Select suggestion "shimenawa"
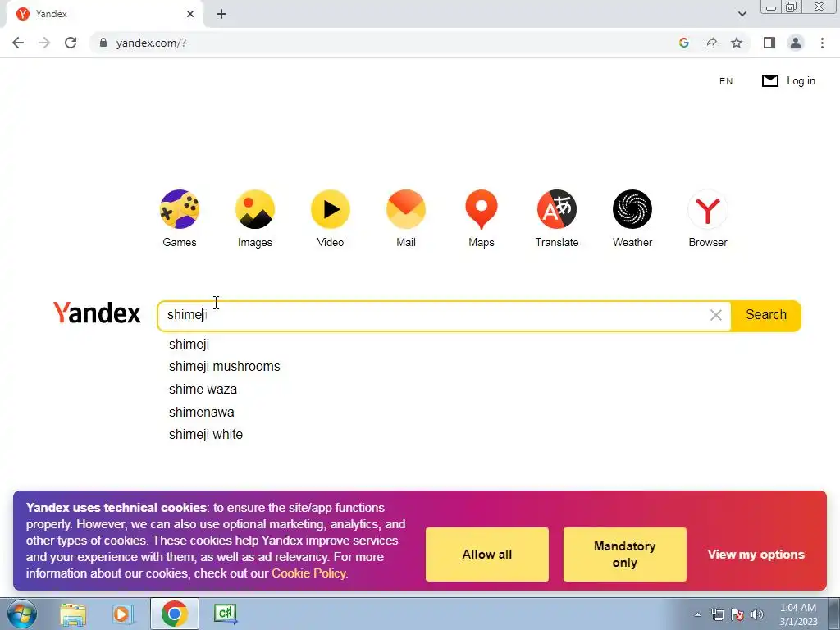Viewport: 840px width, 630px height. pos(202,412)
